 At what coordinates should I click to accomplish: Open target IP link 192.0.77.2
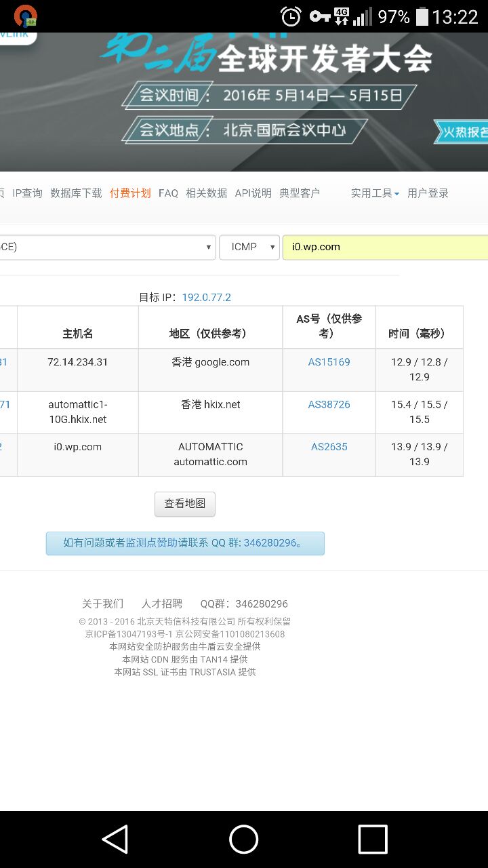point(207,297)
